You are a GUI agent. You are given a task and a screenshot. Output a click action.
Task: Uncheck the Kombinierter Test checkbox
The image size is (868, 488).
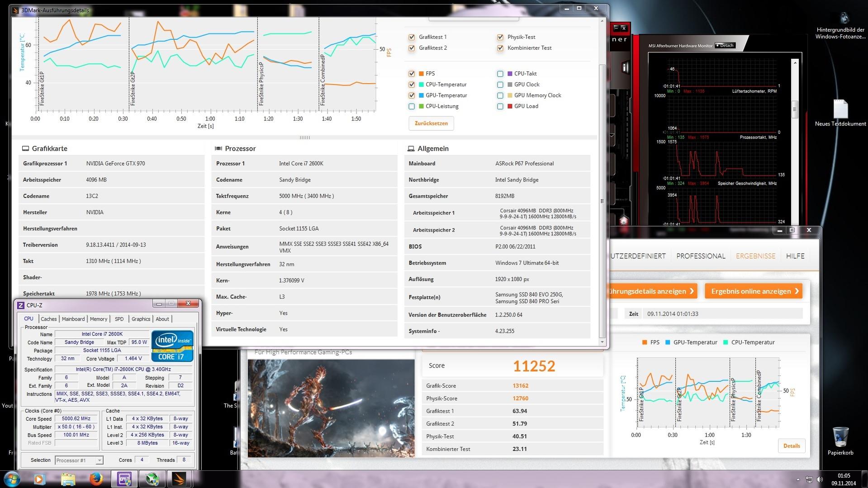pyautogui.click(x=500, y=48)
